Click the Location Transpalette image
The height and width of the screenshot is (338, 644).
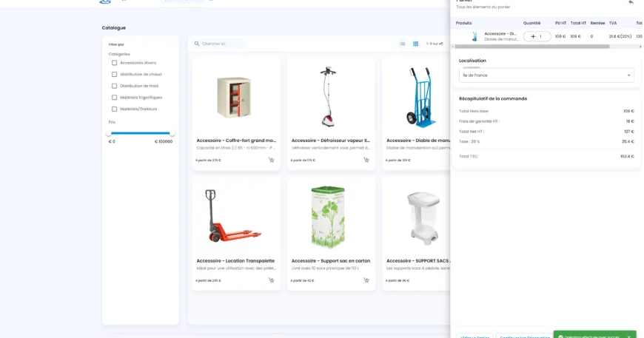point(233,216)
